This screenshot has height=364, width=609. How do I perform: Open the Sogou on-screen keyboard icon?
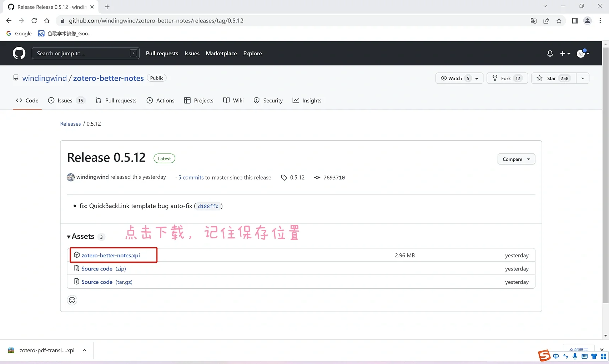[584, 356]
